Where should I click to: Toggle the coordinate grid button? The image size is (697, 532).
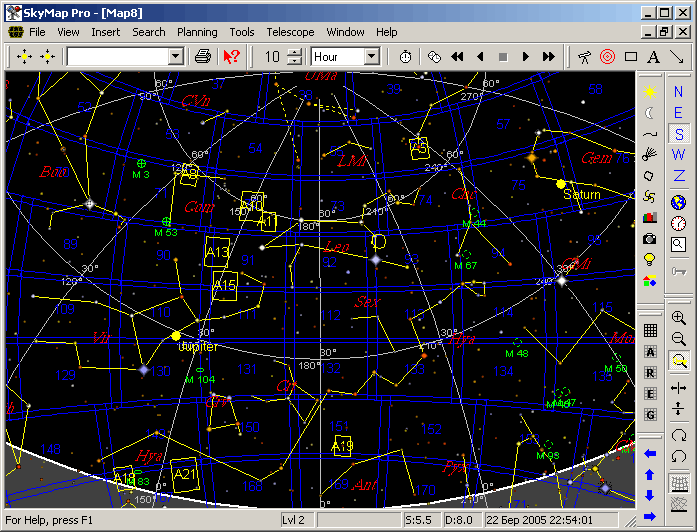pyautogui.click(x=650, y=330)
